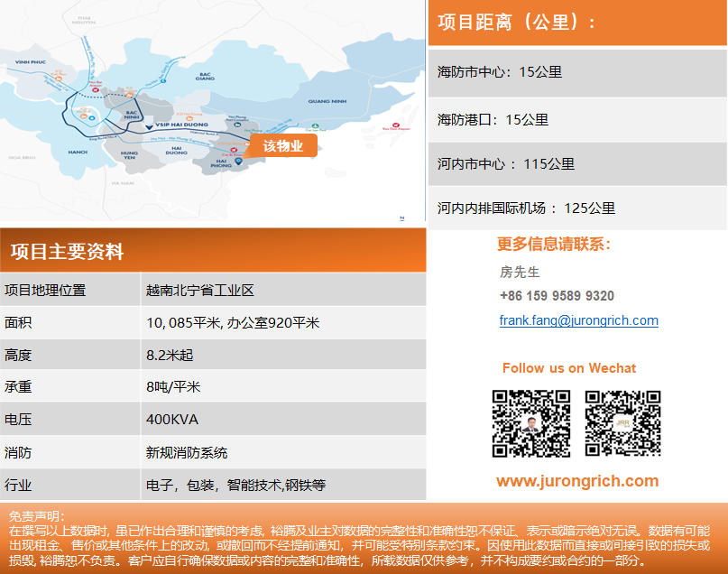Screen dimensions: 728x574
Task: Click the 海防市中心：15公里 distance row
Action: [577, 72]
